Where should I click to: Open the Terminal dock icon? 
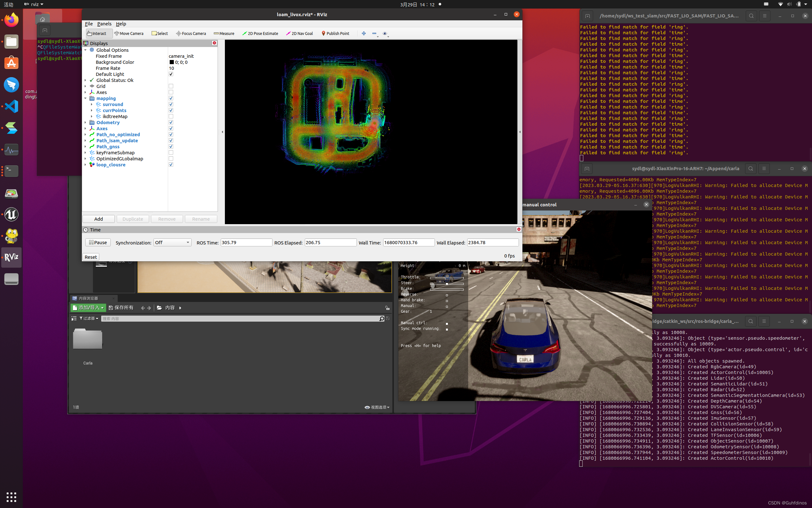click(11, 171)
